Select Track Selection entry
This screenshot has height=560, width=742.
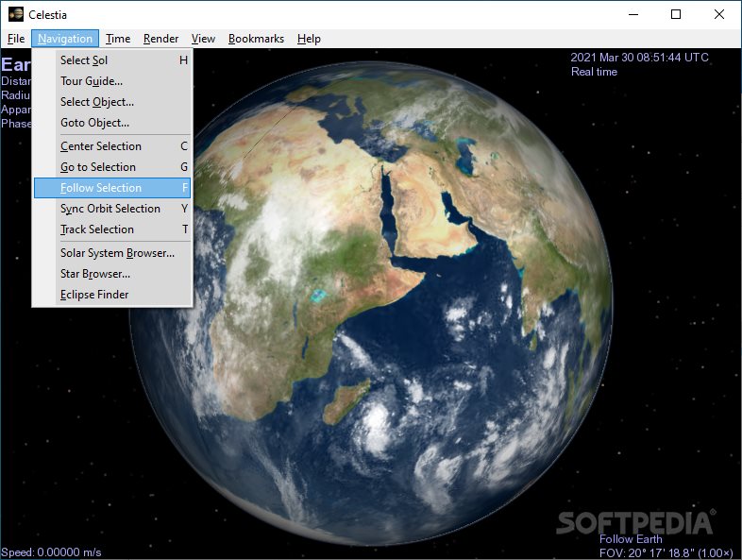point(112,229)
